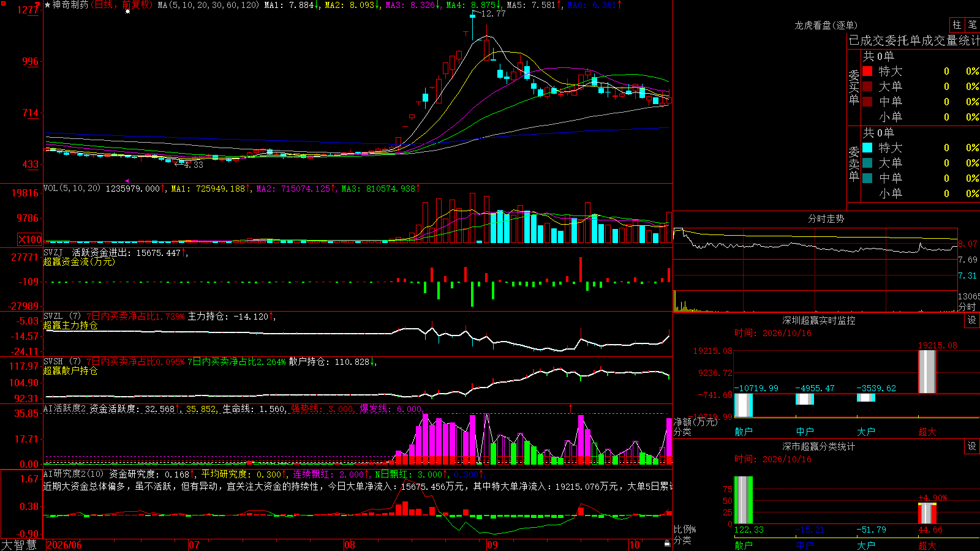Click the 09 month marker on time axis
Screen dimensions: 980x551
492,545
